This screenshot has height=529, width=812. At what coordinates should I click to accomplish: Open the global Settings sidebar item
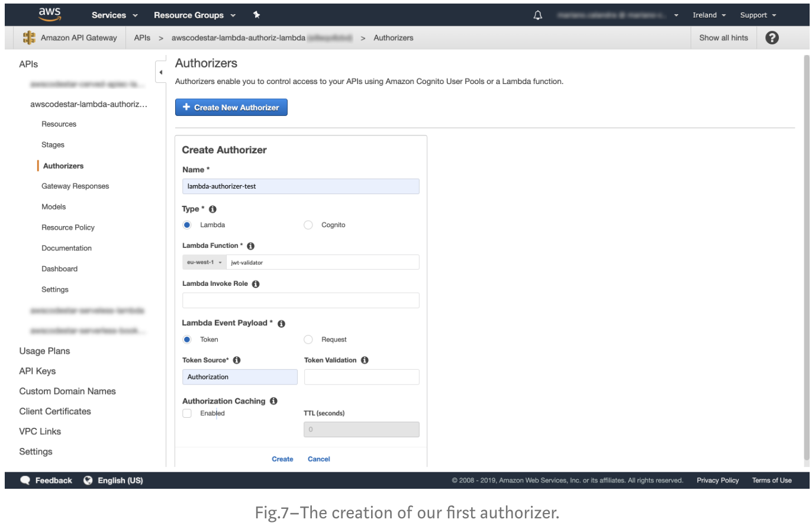pyautogui.click(x=36, y=452)
